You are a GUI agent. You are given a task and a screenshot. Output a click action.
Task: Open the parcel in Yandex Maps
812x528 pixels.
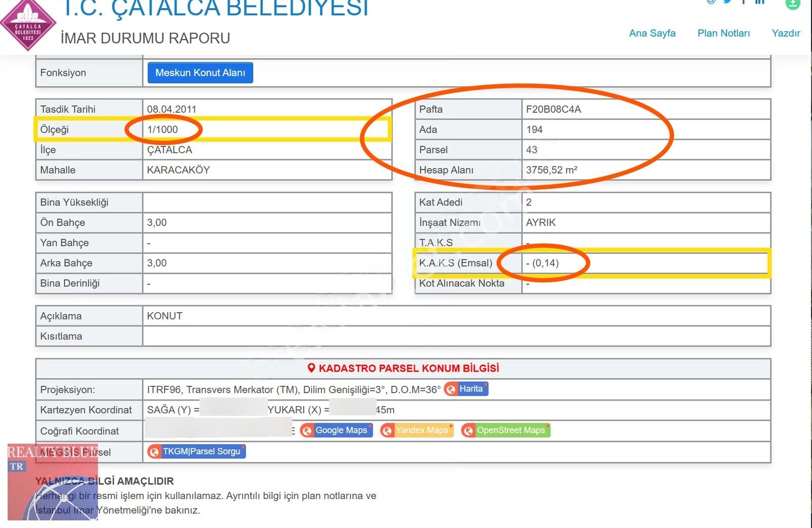423,430
